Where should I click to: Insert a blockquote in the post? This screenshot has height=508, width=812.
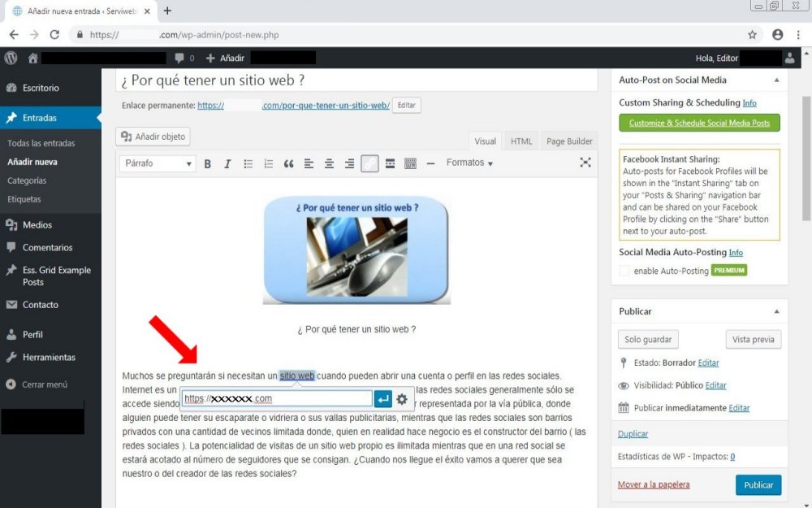288,163
